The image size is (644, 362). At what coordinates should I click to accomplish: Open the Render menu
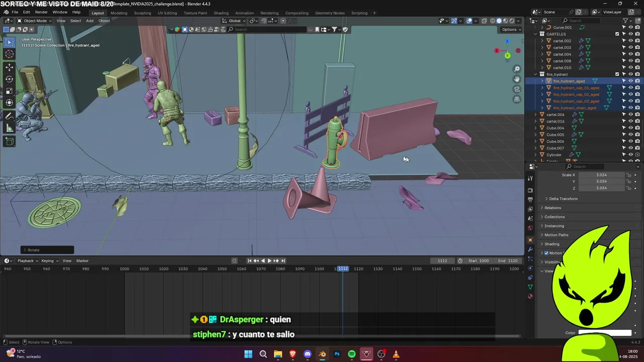click(41, 12)
